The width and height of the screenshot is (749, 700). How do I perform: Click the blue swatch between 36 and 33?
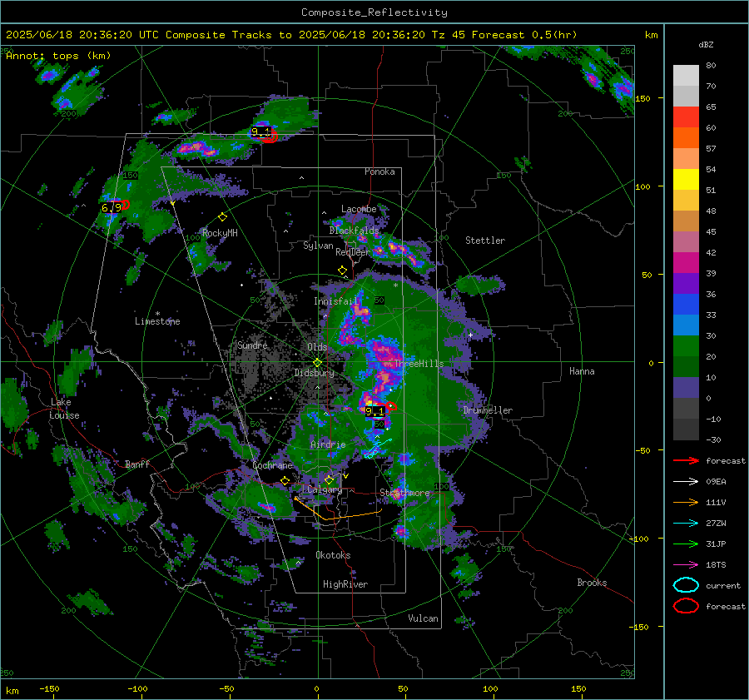click(686, 304)
